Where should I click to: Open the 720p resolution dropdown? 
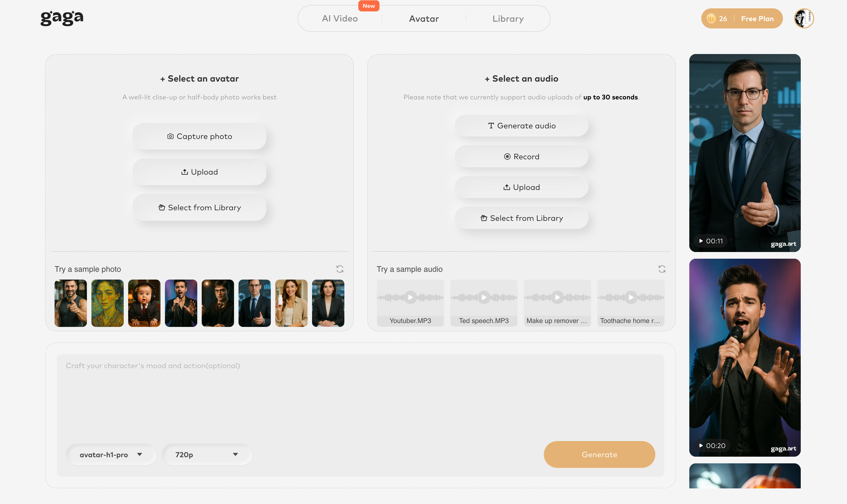(206, 454)
